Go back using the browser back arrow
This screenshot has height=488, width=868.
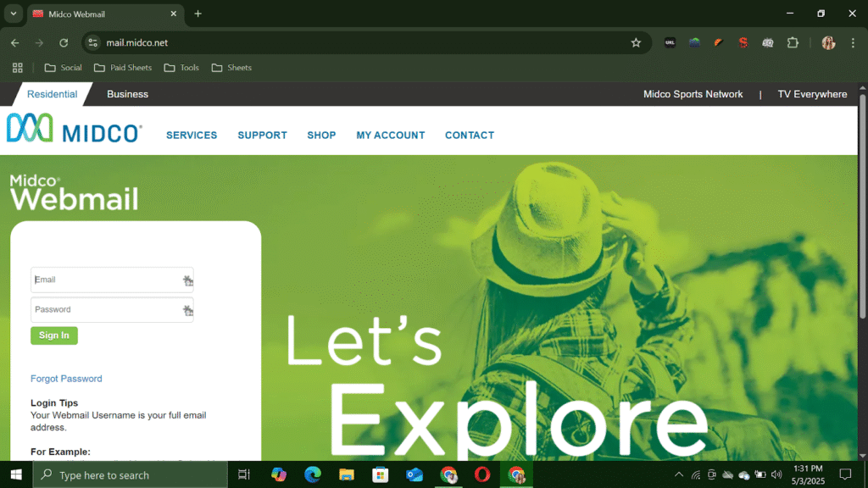pyautogui.click(x=15, y=42)
